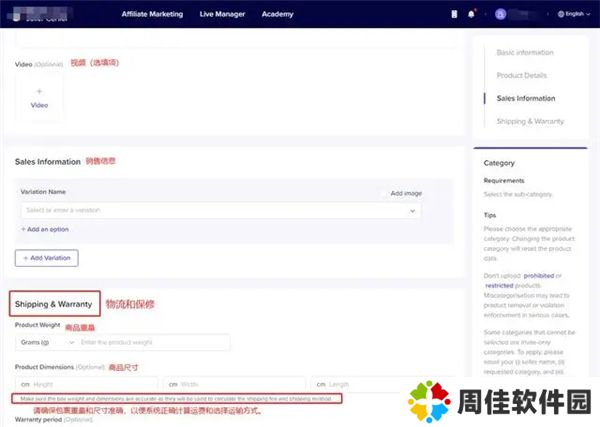The image size is (600, 427).
Task: Open the Academy menu
Action: [x=277, y=14]
